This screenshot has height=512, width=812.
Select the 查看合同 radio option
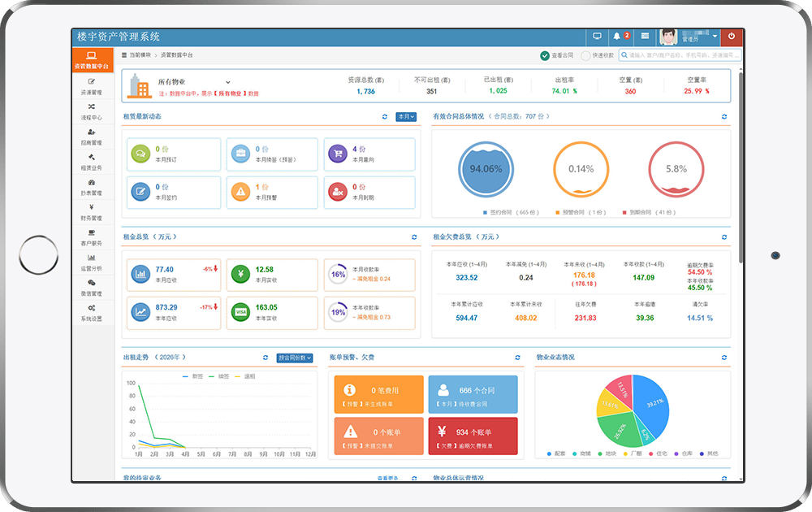point(557,55)
